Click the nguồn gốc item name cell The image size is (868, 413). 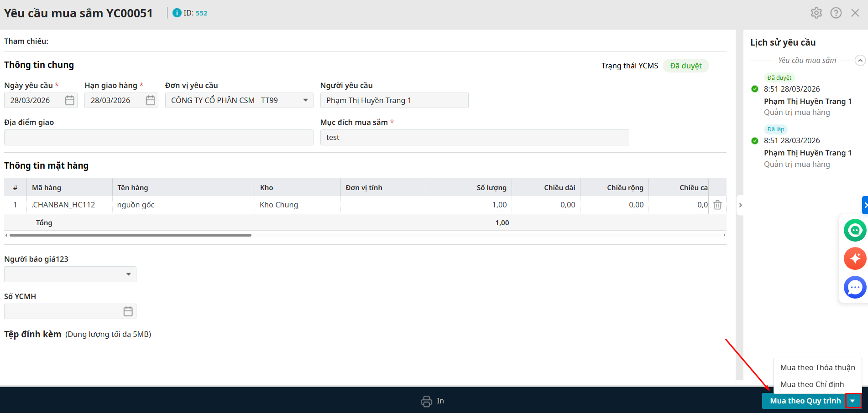[x=183, y=205]
